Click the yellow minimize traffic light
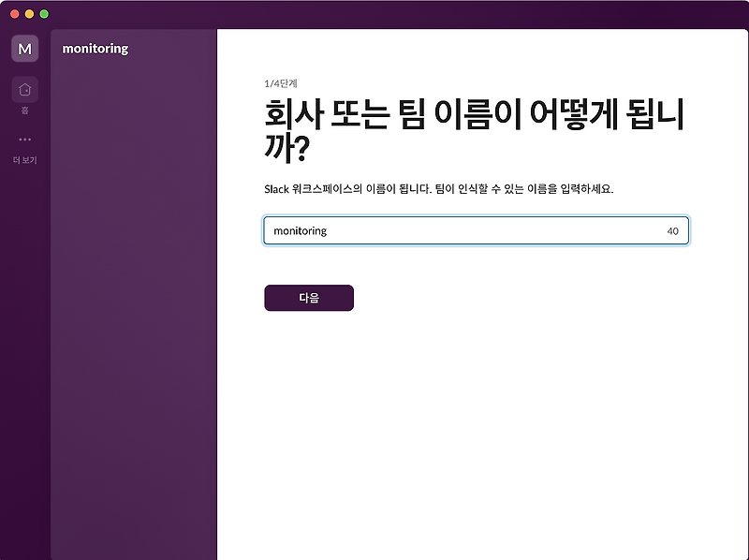The height and width of the screenshot is (560, 749). (x=28, y=14)
